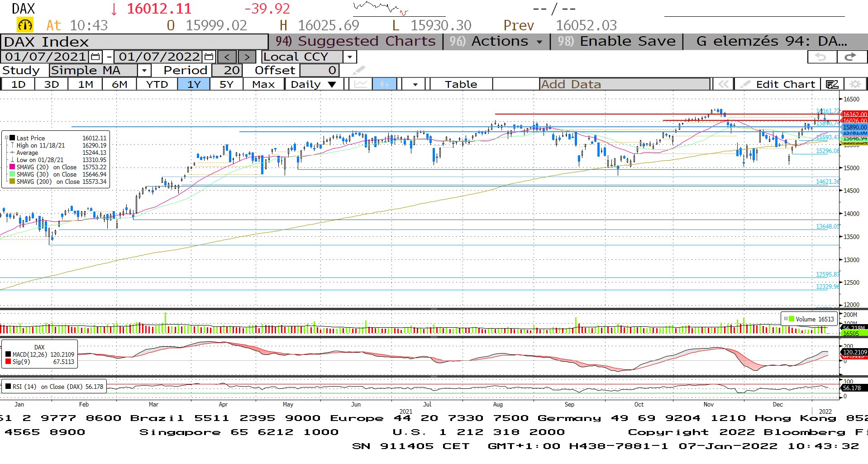Click Enable Save button

(x=617, y=41)
